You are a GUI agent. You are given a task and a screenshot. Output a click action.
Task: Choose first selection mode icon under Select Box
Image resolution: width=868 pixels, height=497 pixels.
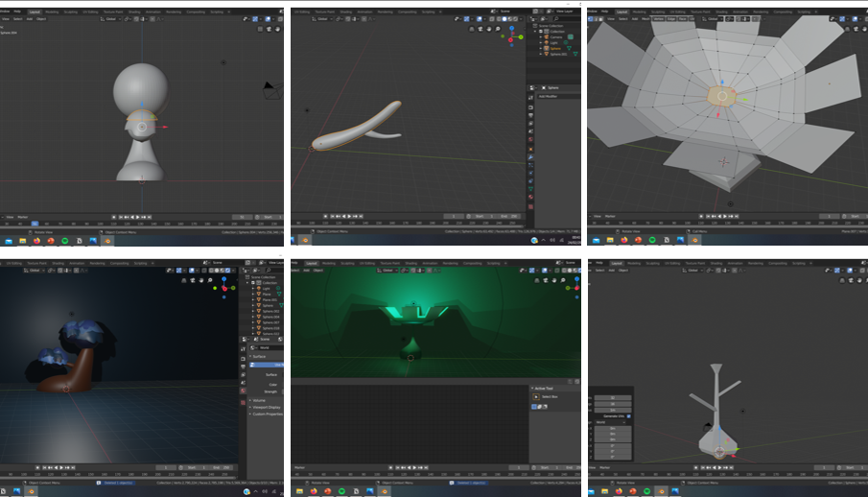point(534,407)
